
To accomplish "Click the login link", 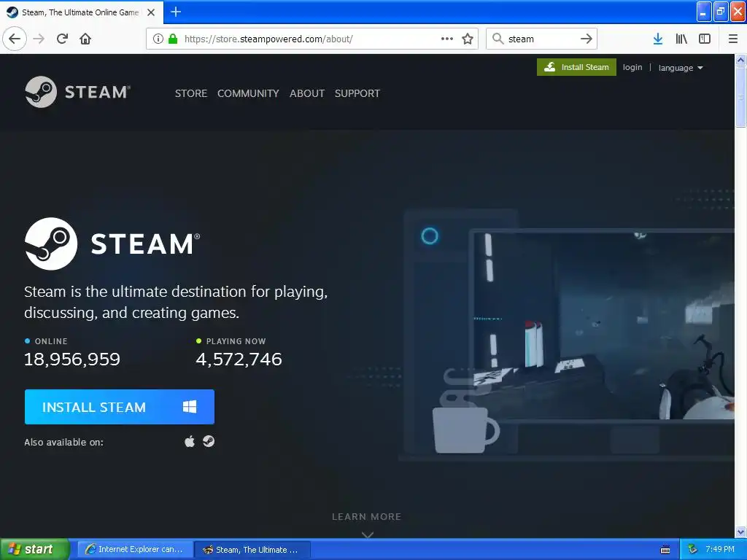I will click(x=632, y=67).
